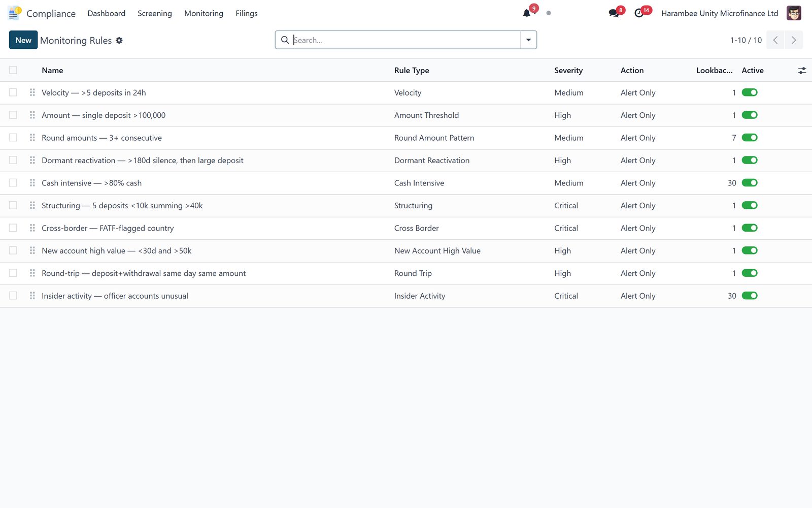812x508 pixels.
Task: Tick the select-all header checkbox
Action: (x=13, y=70)
